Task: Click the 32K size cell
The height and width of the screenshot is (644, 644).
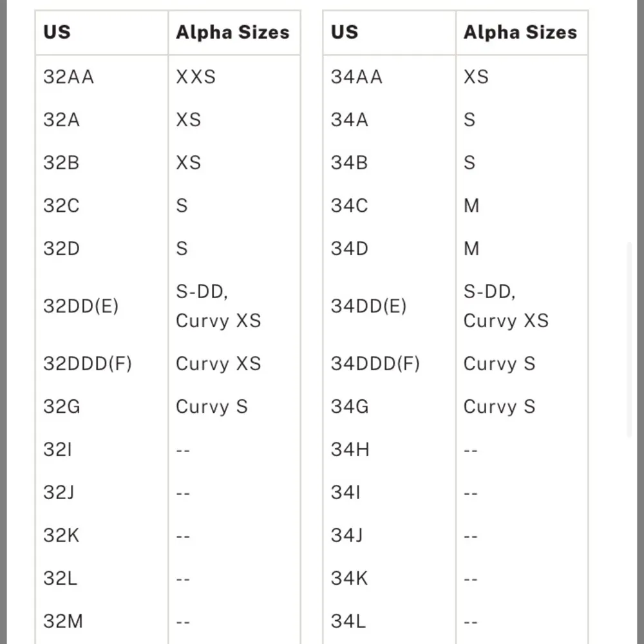Action: coord(62,535)
